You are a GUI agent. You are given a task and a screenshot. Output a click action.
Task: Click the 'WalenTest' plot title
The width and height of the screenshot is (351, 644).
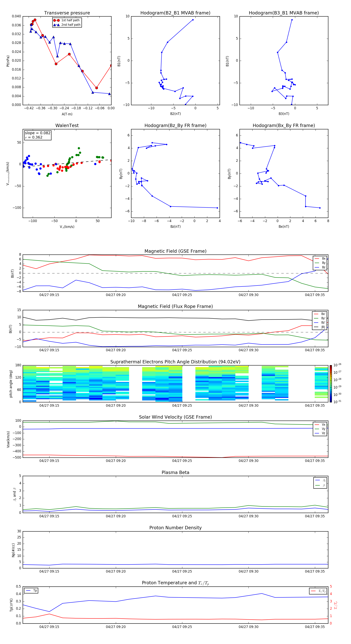coord(67,125)
